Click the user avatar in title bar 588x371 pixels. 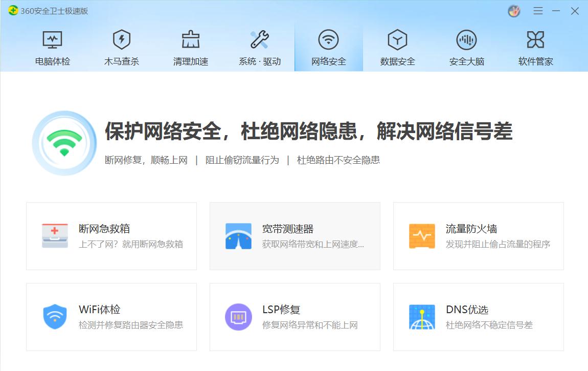[x=513, y=10]
